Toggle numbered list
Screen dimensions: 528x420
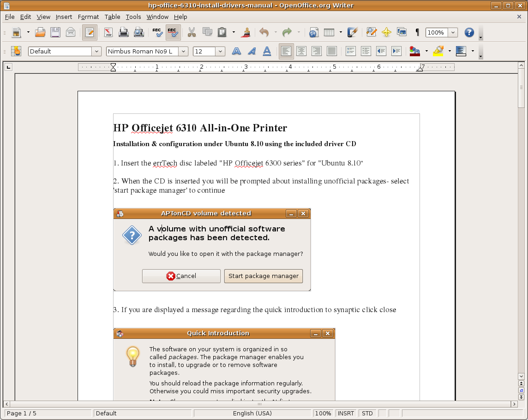click(351, 51)
